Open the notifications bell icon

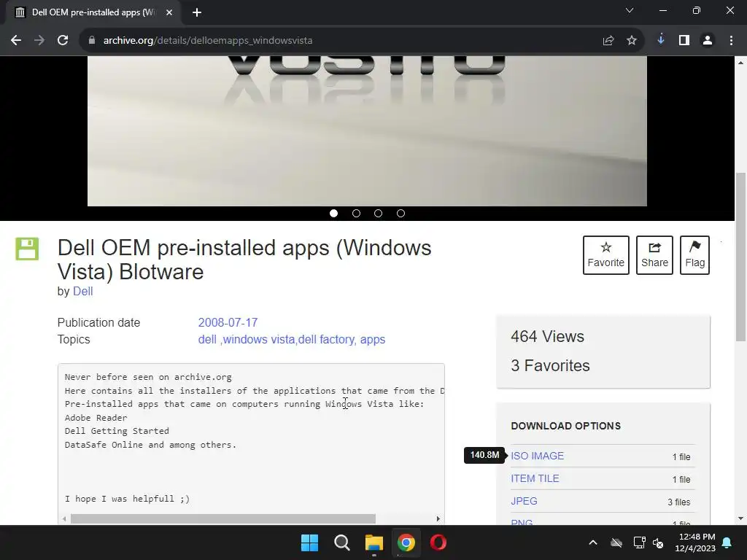click(727, 542)
